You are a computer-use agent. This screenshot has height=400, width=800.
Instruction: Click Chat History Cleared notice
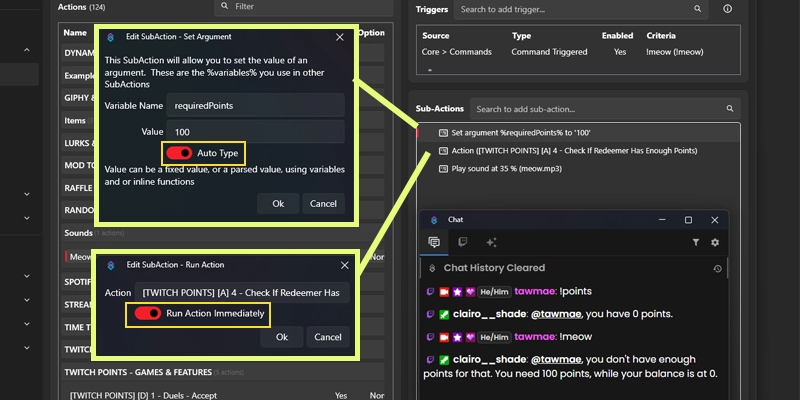(494, 268)
